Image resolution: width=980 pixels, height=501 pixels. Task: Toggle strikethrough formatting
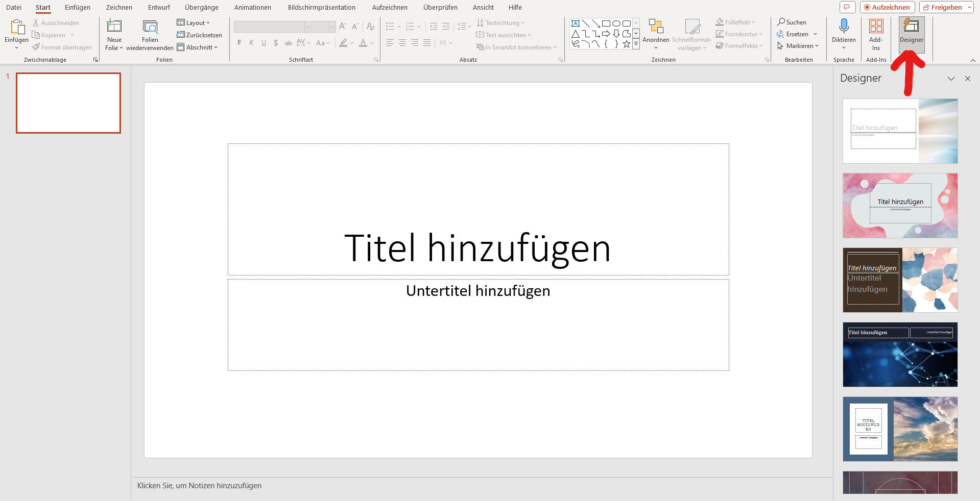coord(289,43)
